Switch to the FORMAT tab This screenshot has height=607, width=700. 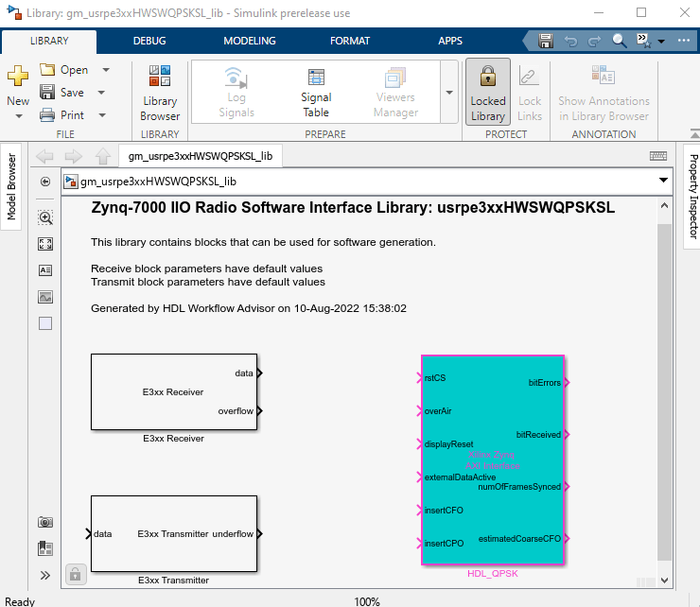click(350, 41)
